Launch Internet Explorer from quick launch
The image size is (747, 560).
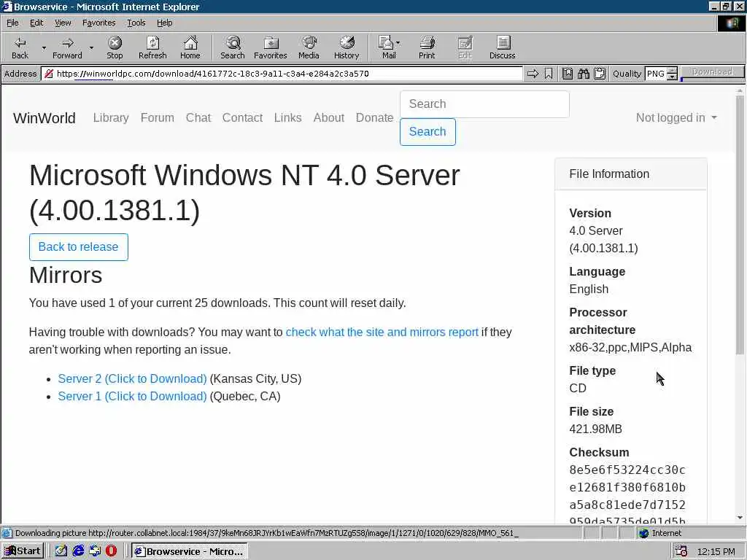coord(78,551)
